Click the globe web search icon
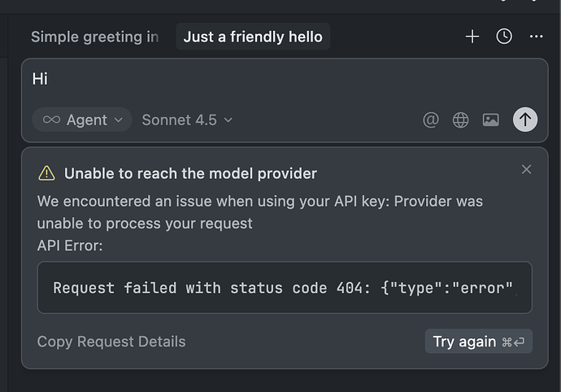 pyautogui.click(x=461, y=120)
